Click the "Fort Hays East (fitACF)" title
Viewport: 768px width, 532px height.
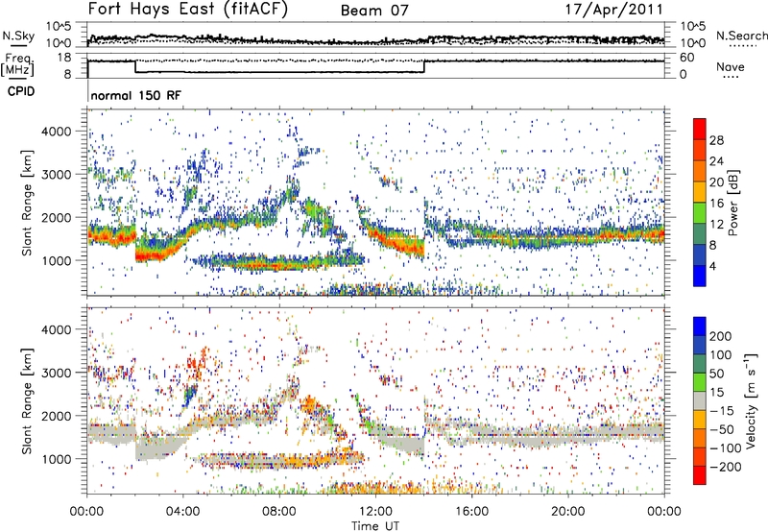(x=188, y=10)
